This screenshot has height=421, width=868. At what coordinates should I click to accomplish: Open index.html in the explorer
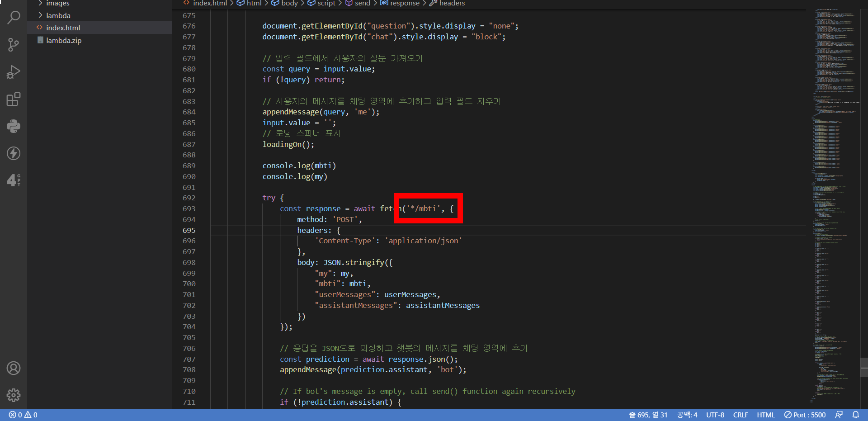(99, 28)
